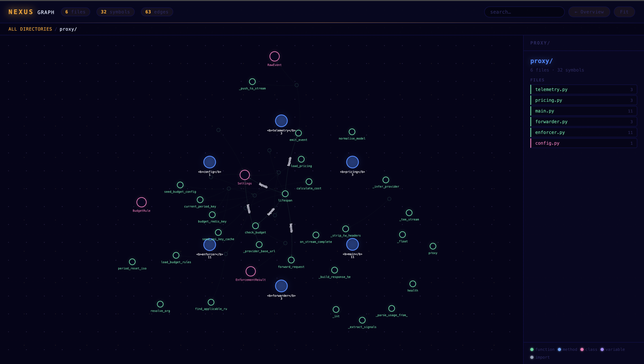Click the 32 symbols stat pill
This screenshot has height=364, width=644.
coord(115,12)
